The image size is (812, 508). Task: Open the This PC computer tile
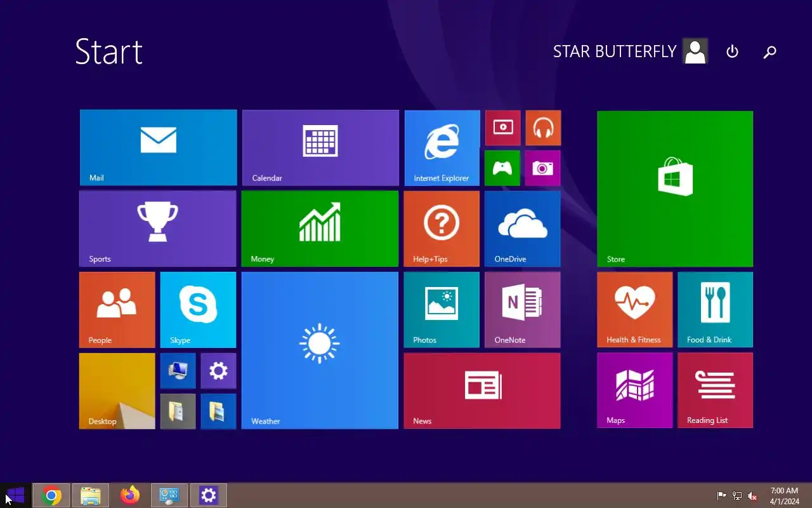[x=178, y=371]
